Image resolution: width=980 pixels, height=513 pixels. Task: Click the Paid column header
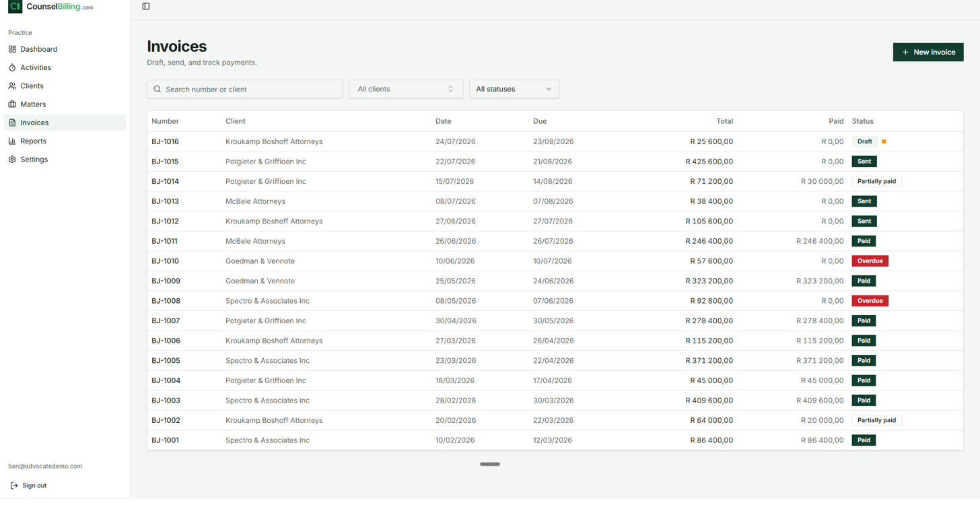[x=836, y=121]
